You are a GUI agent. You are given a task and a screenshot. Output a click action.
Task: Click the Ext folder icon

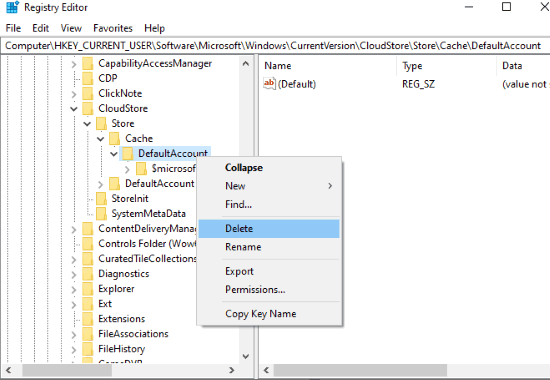(x=88, y=304)
